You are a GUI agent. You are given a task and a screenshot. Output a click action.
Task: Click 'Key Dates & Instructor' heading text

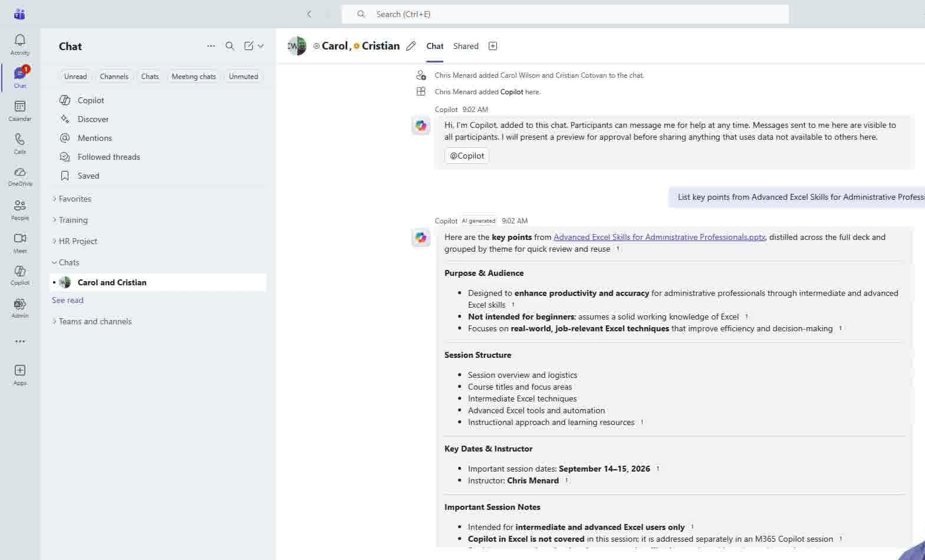(488, 449)
